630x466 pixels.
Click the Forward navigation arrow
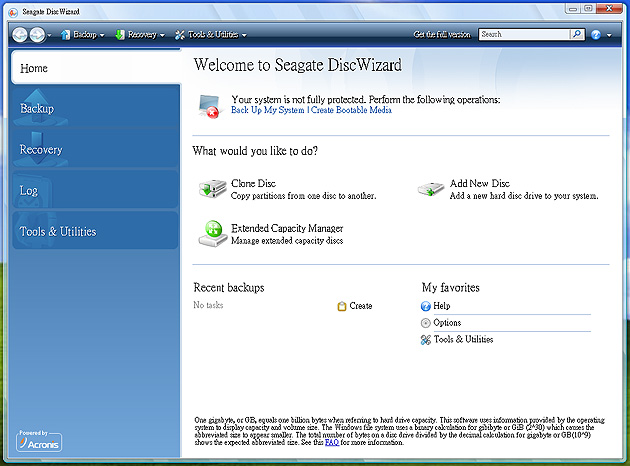pyautogui.click(x=37, y=35)
